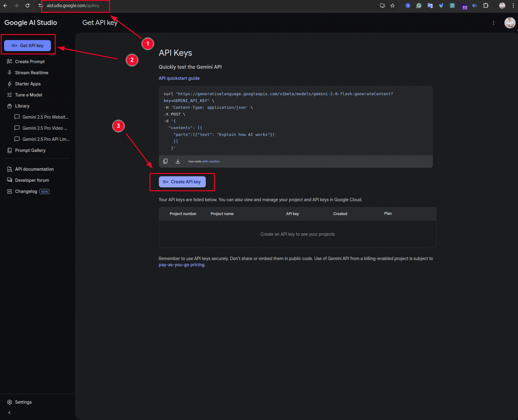The height and width of the screenshot is (420, 518).
Task: Focus the browser address bar
Action: click(73, 6)
